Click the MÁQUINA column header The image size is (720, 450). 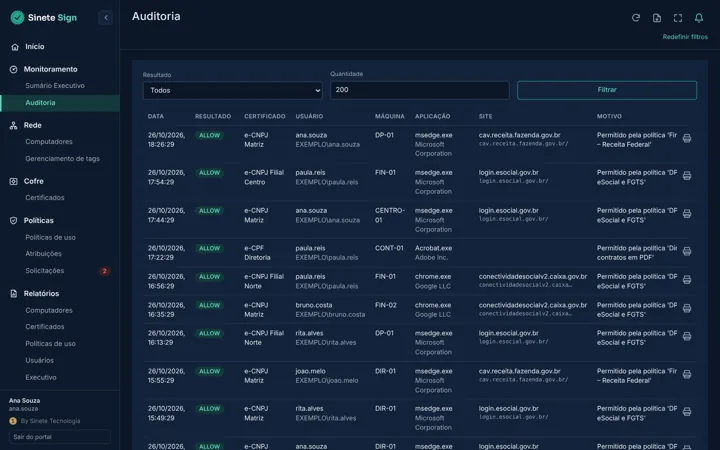(390, 117)
